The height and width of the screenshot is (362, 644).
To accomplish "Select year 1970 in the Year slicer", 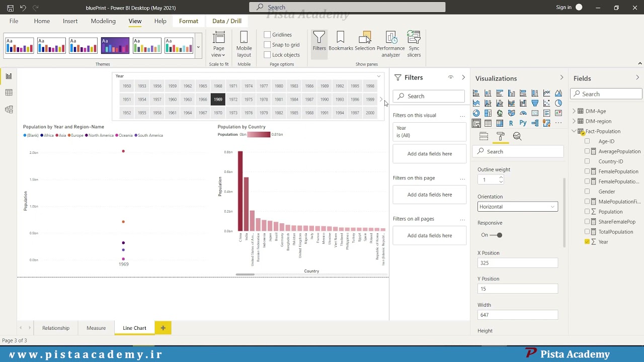I will pyautogui.click(x=218, y=113).
